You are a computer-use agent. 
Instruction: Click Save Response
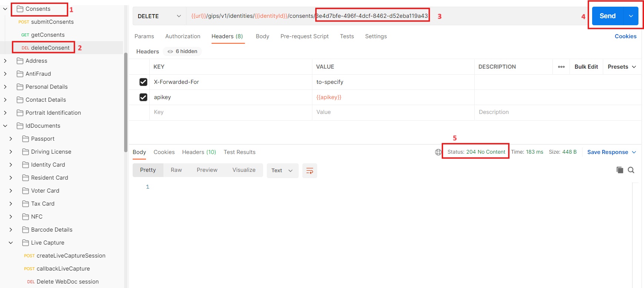point(608,152)
